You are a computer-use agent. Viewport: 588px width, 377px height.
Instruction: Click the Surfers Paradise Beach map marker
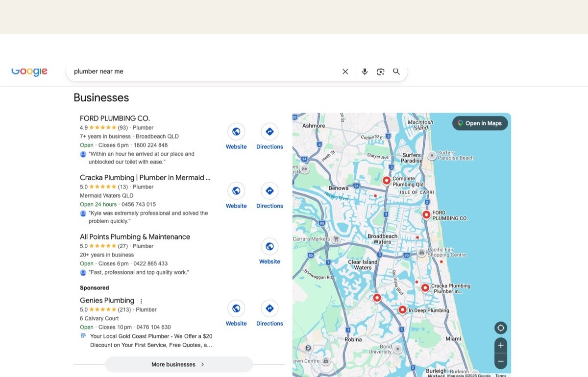(x=432, y=155)
